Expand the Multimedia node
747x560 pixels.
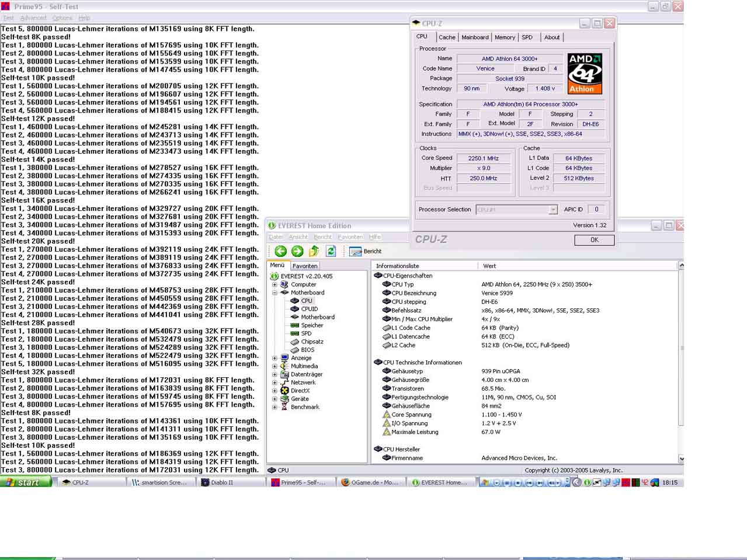click(x=275, y=366)
